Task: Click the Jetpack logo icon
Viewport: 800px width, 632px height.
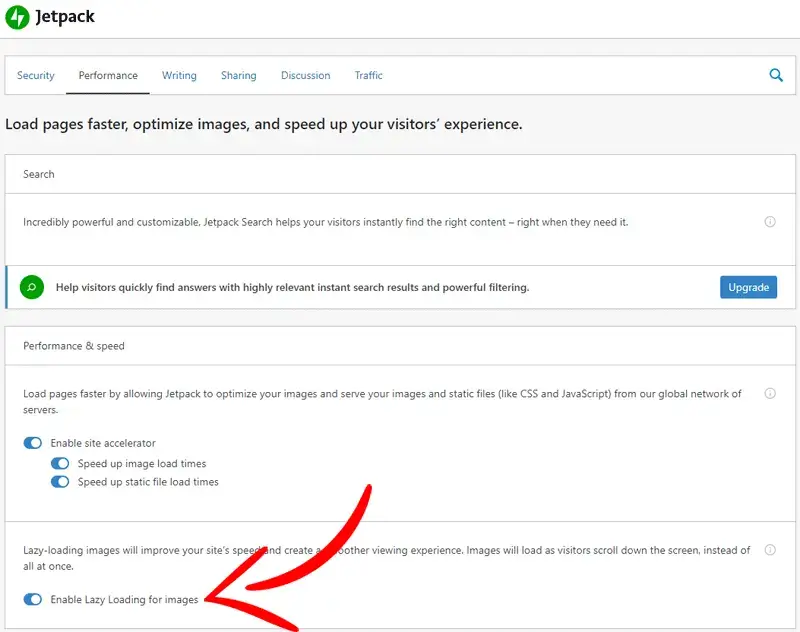Action: [x=17, y=17]
